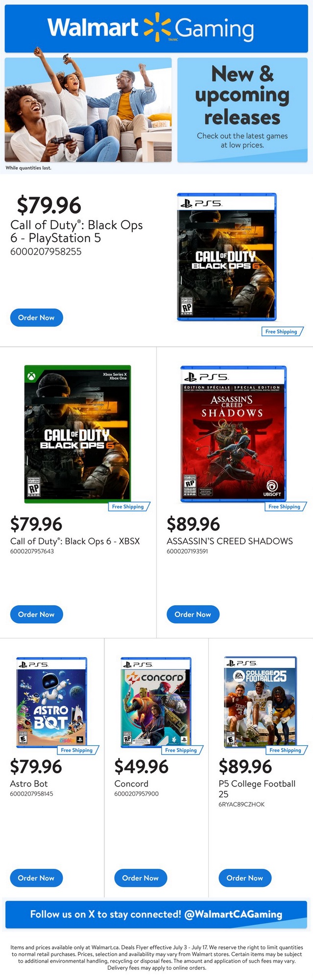The height and width of the screenshot is (980, 313).
Task: View Assassin's Creed Shadows box art
Action: coord(233,434)
